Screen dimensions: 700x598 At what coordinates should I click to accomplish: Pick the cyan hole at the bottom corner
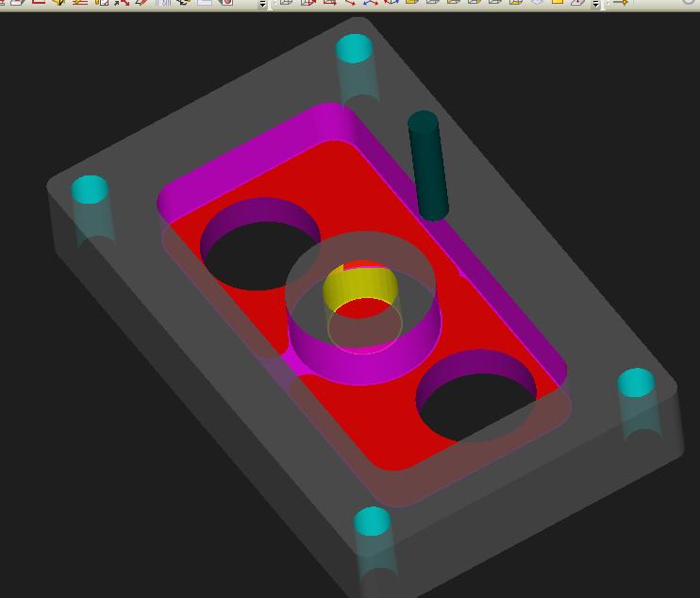coord(373,522)
